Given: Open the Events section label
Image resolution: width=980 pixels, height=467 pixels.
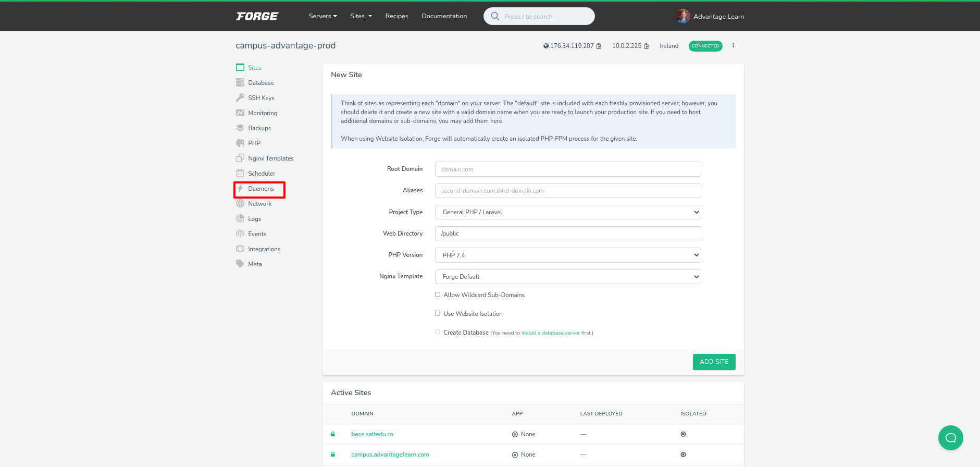Looking at the screenshot, I should 257,234.
